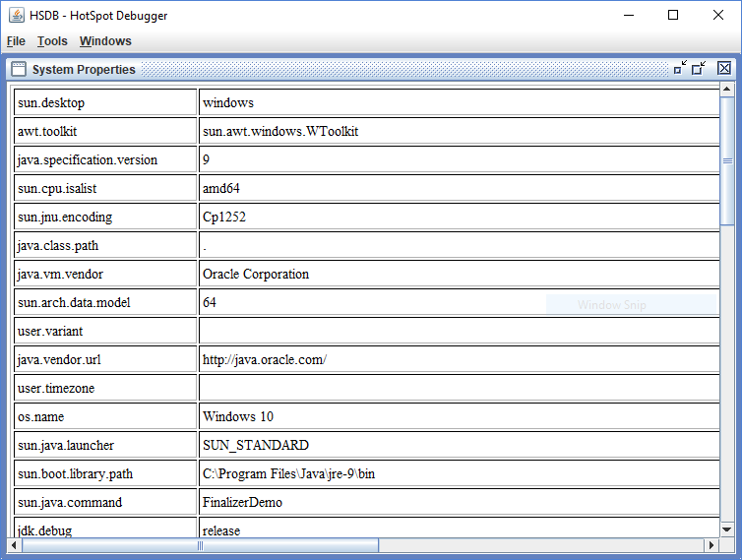Click the vertical scrollbar up arrow
This screenshot has height=560, width=742.
[x=727, y=91]
